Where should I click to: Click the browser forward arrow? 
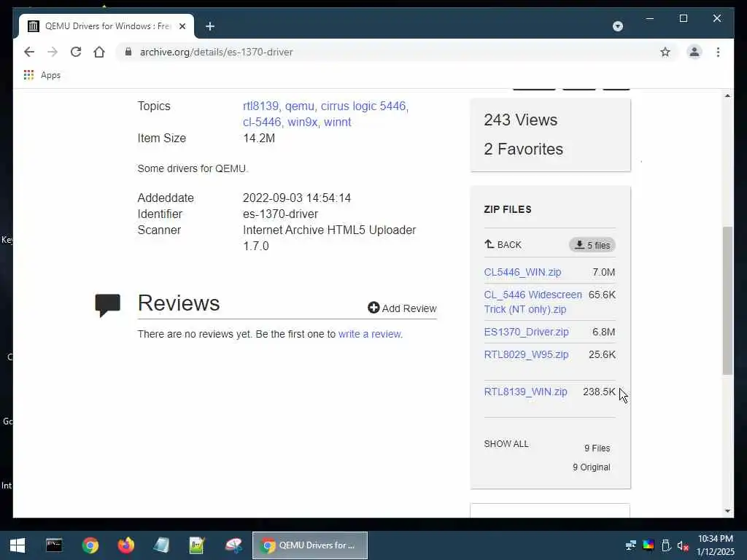(53, 52)
